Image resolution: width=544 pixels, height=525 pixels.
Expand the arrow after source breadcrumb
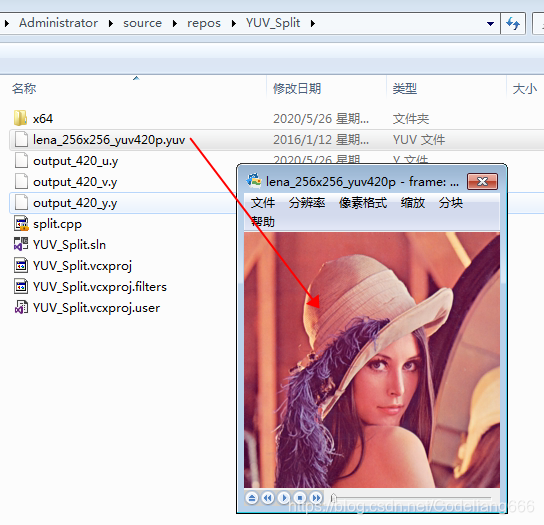175,23
